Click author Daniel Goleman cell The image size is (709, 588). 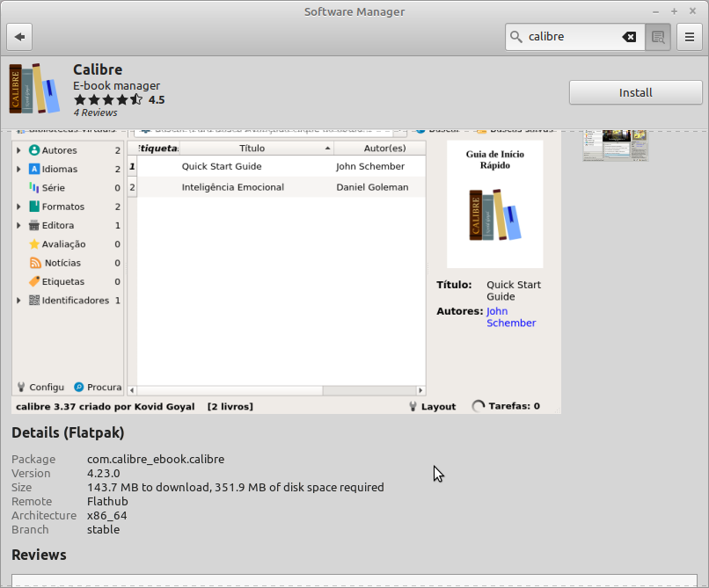[372, 187]
